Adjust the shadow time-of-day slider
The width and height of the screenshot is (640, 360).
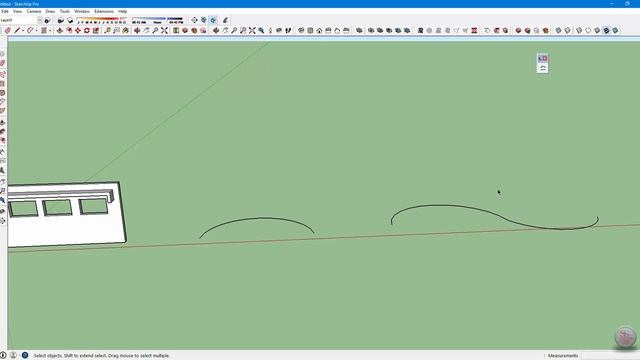point(157,20)
